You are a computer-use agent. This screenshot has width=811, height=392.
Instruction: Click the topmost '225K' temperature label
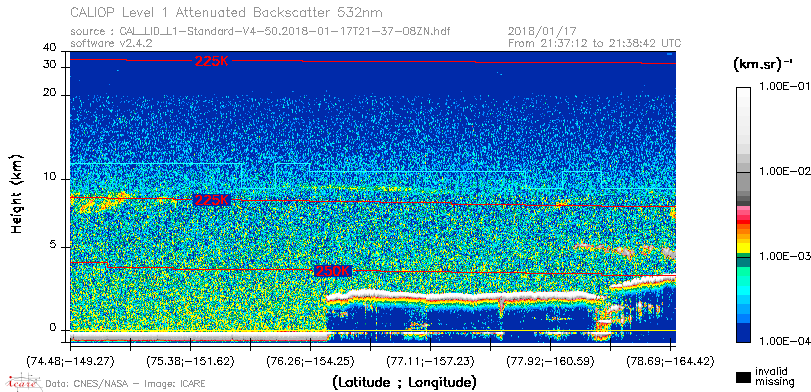pos(212,61)
